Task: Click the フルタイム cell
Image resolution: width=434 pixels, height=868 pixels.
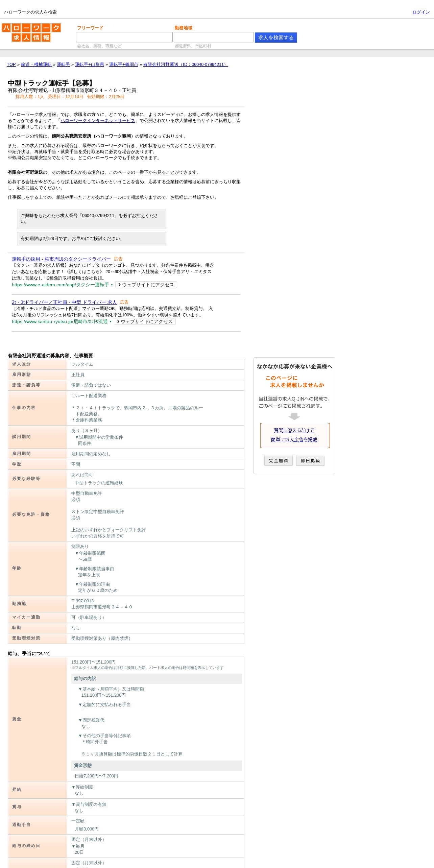Action: point(155,364)
